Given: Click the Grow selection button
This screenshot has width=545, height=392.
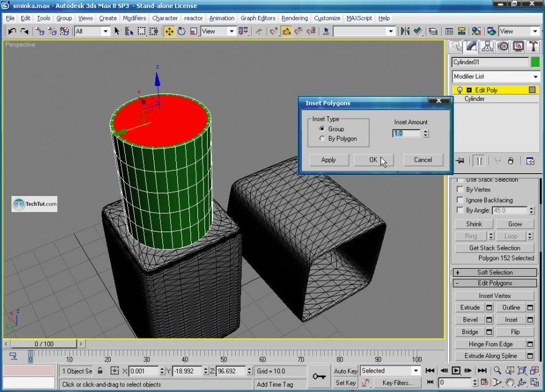Looking at the screenshot, I should click(515, 224).
